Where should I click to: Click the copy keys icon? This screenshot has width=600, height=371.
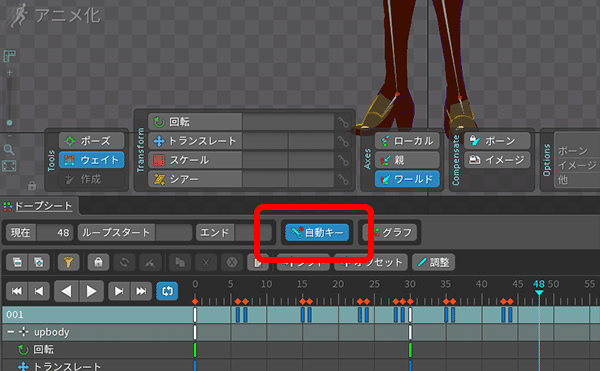tap(180, 262)
